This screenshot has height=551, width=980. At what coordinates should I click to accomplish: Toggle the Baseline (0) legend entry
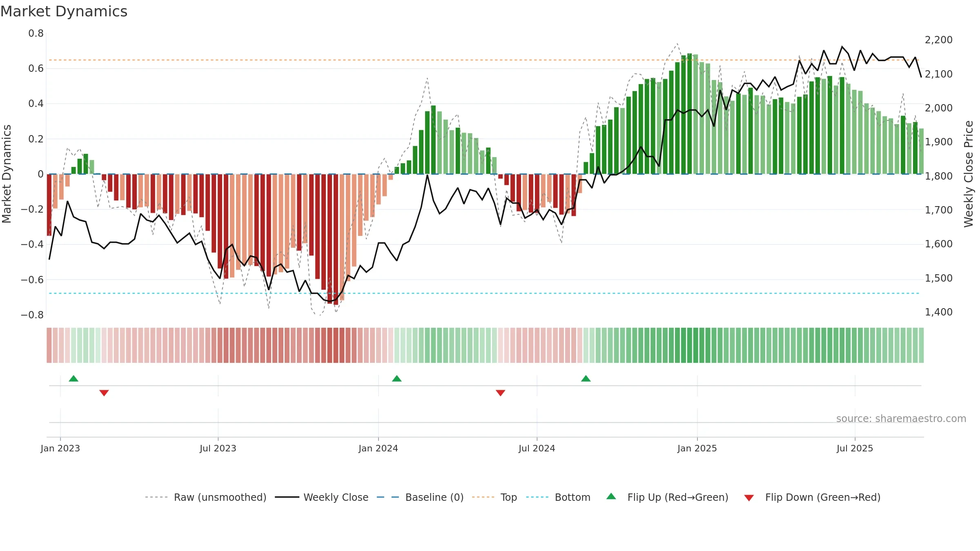click(x=420, y=497)
